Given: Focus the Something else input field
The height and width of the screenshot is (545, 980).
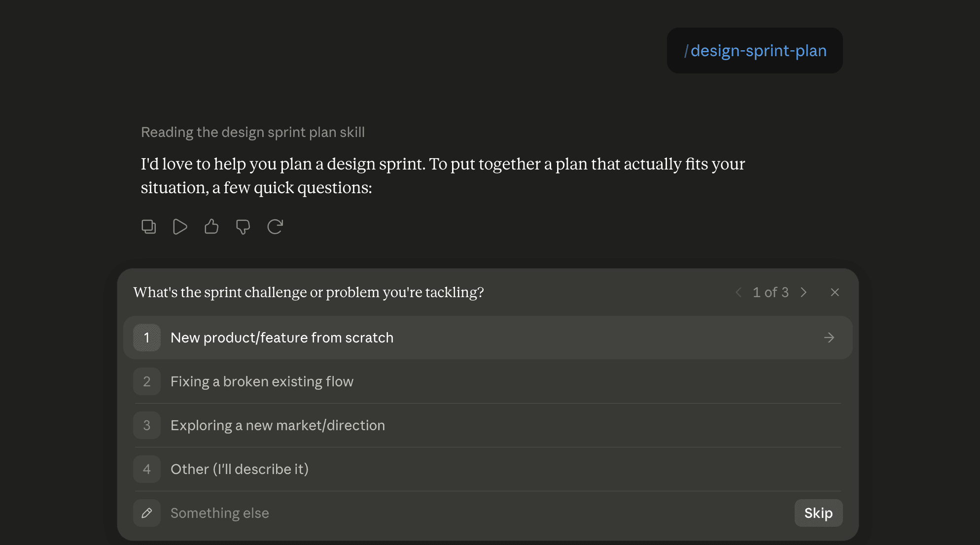Looking at the screenshot, I should (478, 513).
